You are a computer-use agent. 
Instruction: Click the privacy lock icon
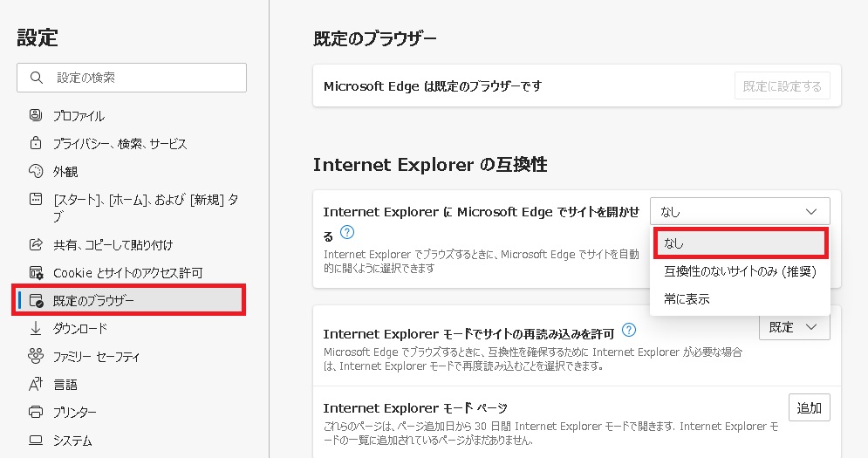pyautogui.click(x=36, y=143)
